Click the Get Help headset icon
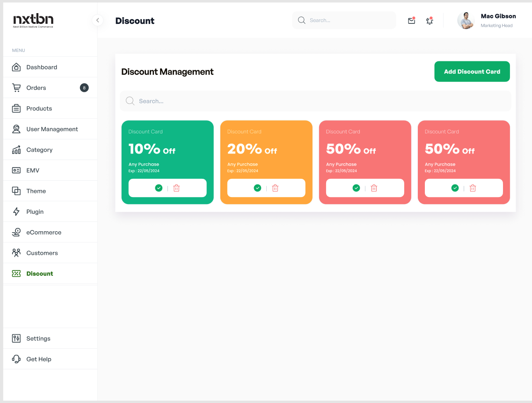This screenshot has height=403, width=532. click(16, 359)
